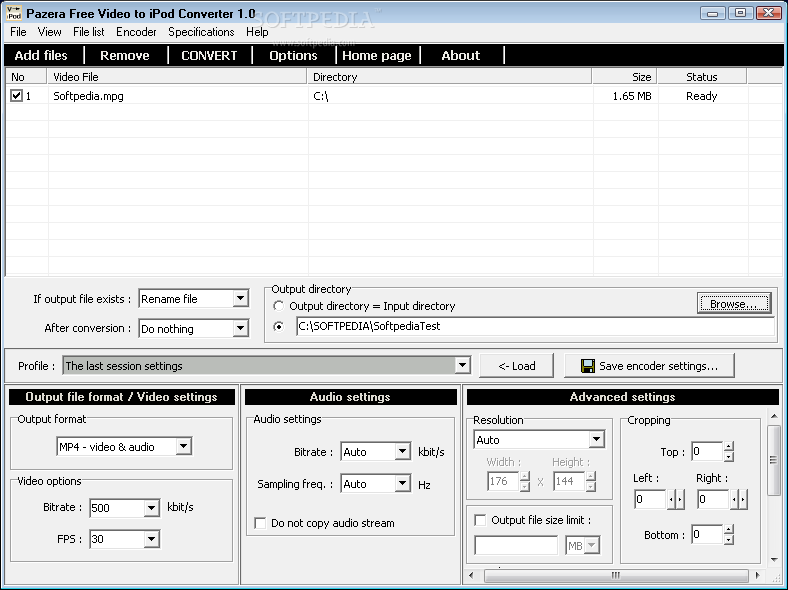This screenshot has height=590, width=788.
Task: Click the Left cropping value field
Action: (650, 500)
